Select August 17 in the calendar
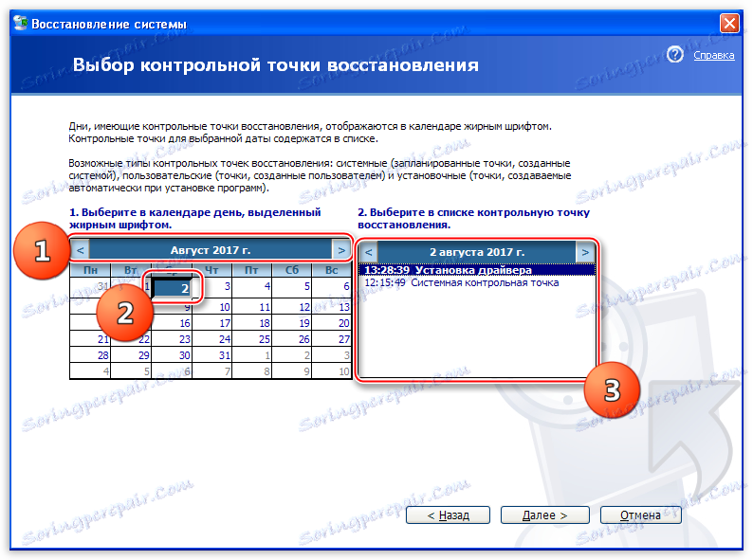Image resolution: width=753 pixels, height=560 pixels. pyautogui.click(x=211, y=323)
